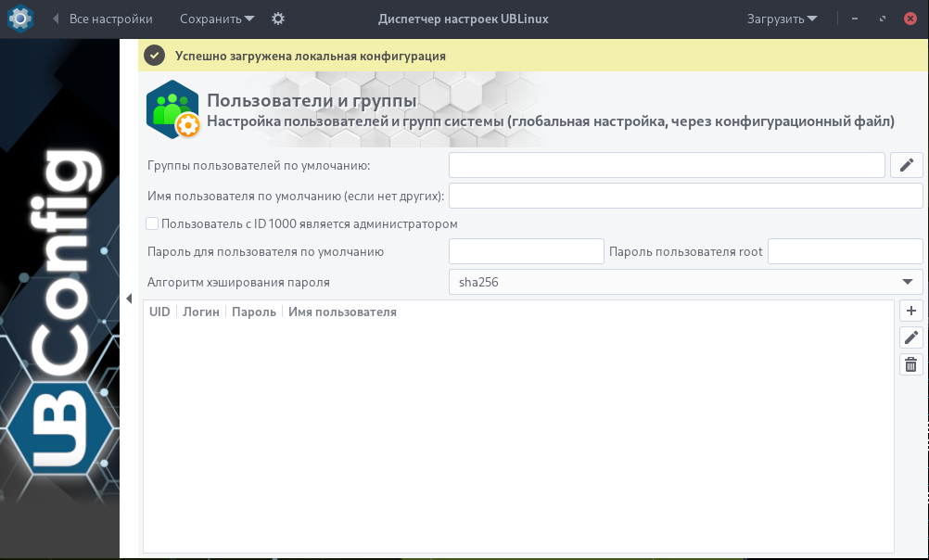Enable user with ID 1000 as administrator

click(152, 223)
